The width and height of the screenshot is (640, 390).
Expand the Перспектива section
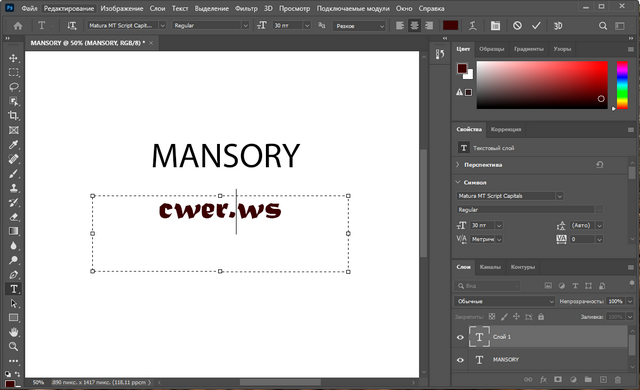[458, 165]
